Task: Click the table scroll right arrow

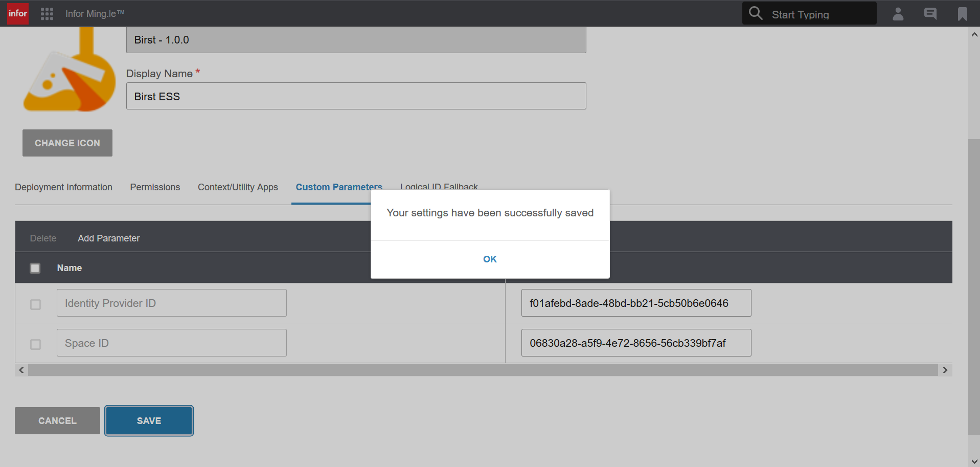Action: [945, 370]
